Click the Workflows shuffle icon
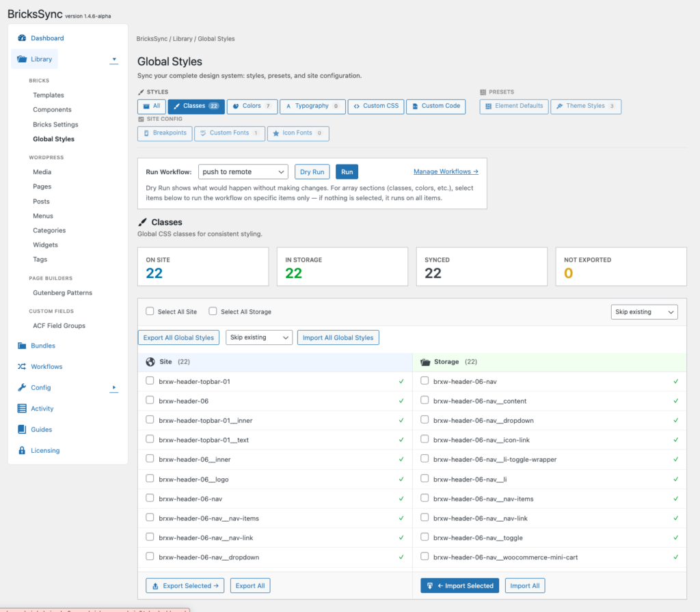Screen dimensions: 700x612 point(22,367)
